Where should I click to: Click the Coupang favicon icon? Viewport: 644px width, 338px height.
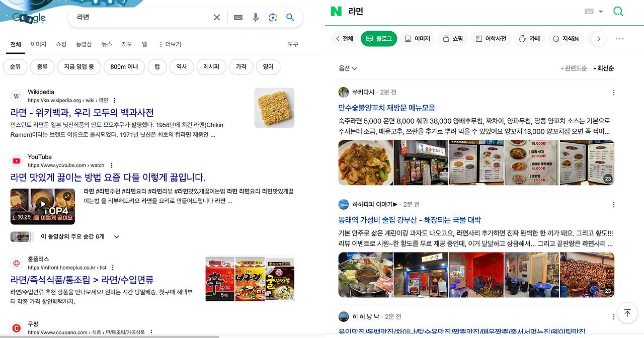(17, 328)
